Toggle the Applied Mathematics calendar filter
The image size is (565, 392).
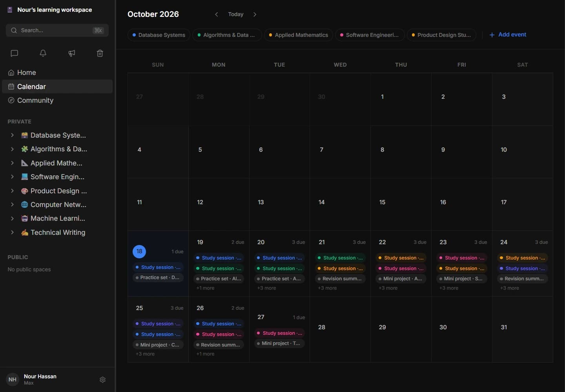[298, 35]
